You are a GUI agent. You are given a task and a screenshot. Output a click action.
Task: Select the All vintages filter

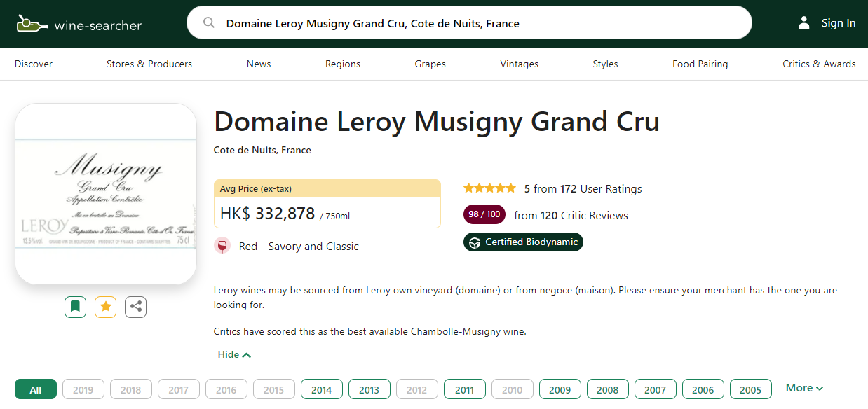pyautogui.click(x=35, y=390)
